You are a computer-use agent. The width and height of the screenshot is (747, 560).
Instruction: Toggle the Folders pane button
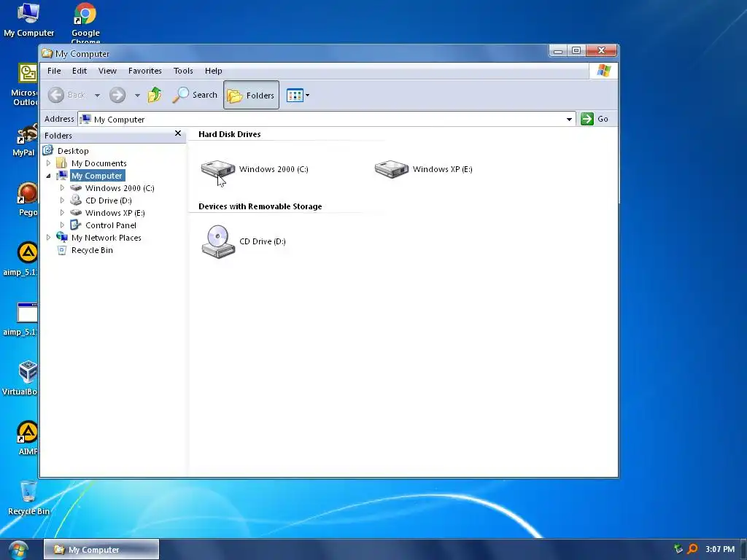click(251, 96)
